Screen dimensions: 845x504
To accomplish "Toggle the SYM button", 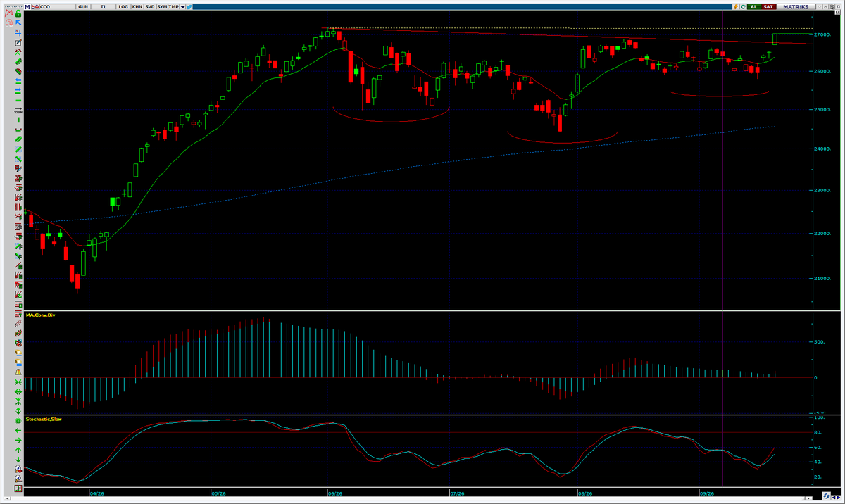I will tap(162, 6).
